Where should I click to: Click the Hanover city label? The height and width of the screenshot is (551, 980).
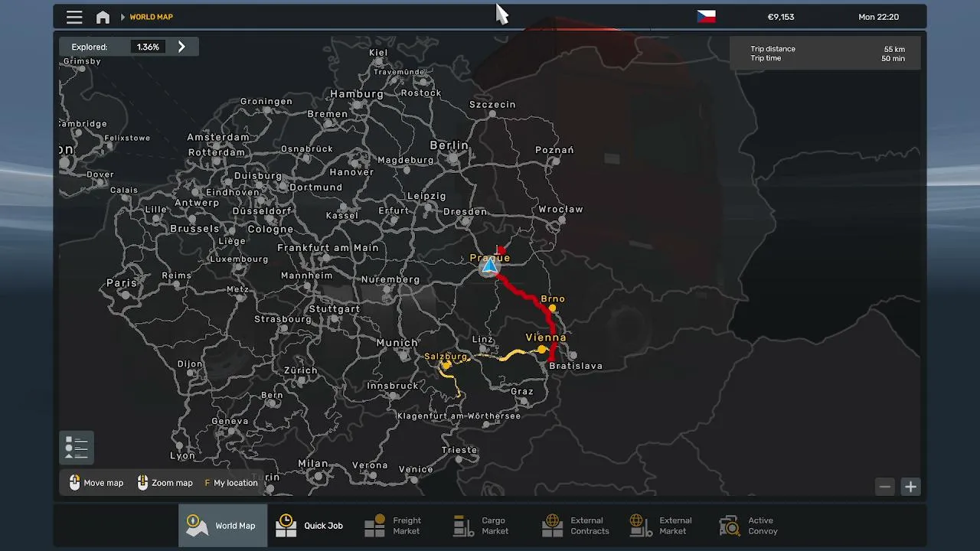click(351, 172)
